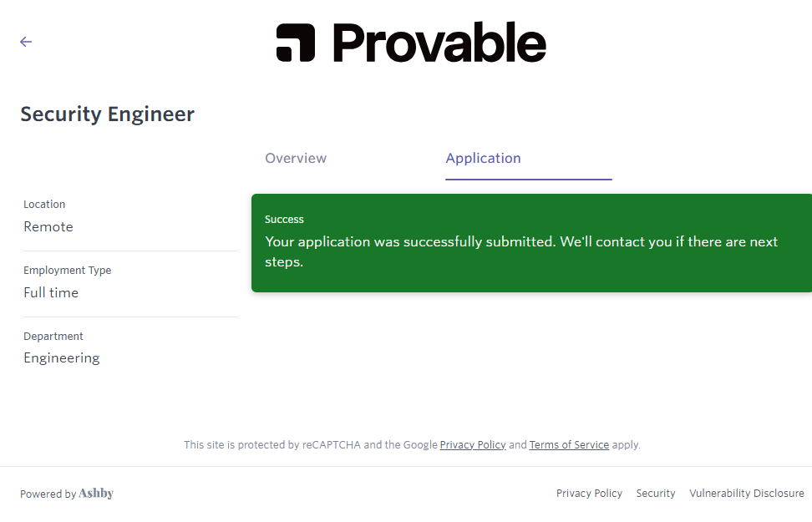Click the Provable square logo mark

295,43
